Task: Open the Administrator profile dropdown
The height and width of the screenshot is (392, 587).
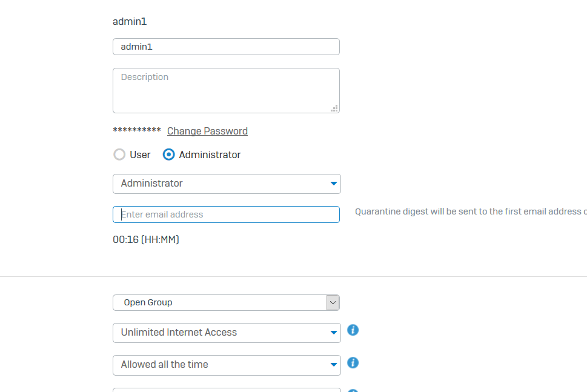Action: 227,184
